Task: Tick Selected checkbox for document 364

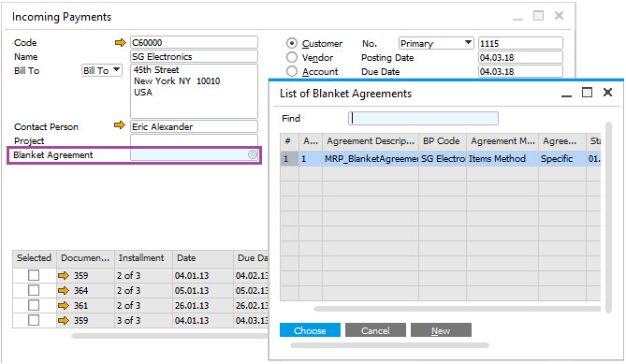Action: click(x=34, y=290)
